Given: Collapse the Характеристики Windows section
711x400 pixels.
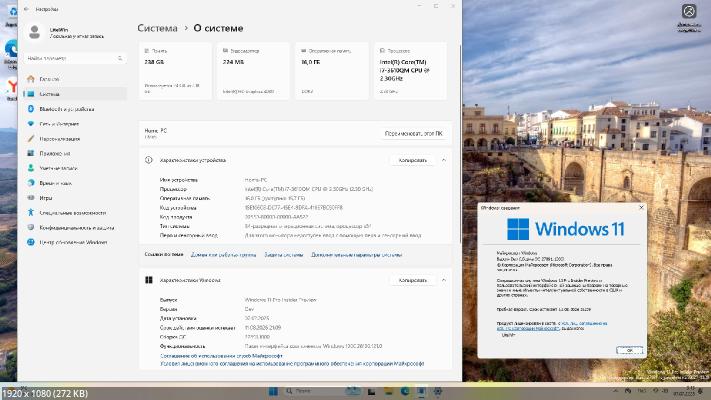Looking at the screenshot, I should 443,280.
